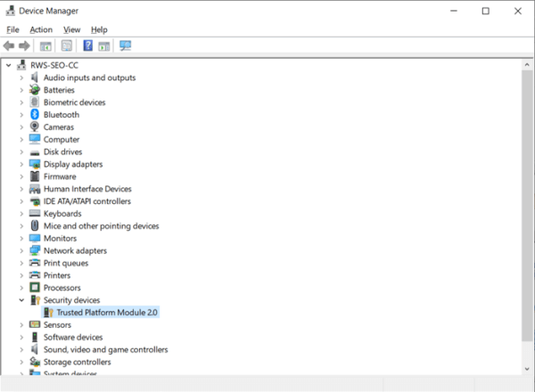Click the scrollbar up arrow
The height and width of the screenshot is (392, 535).
click(x=527, y=64)
